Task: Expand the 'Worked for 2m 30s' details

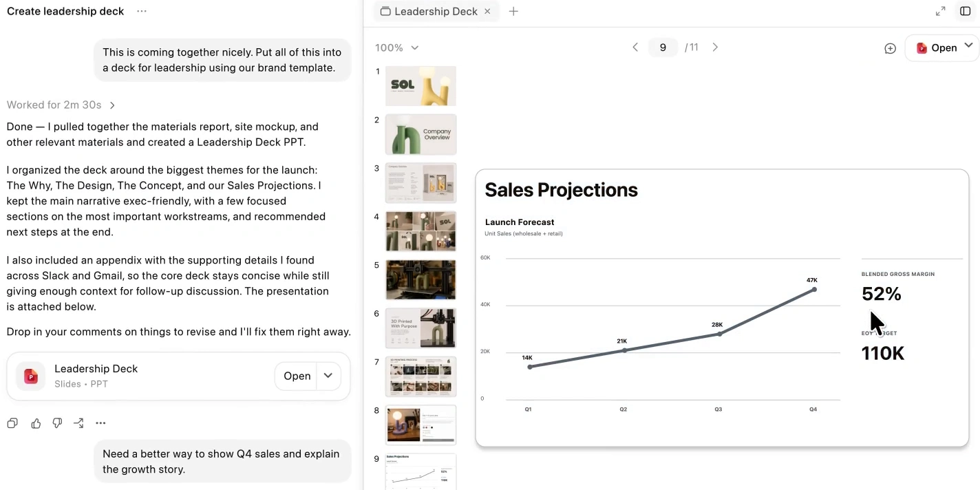Action: tap(61, 105)
